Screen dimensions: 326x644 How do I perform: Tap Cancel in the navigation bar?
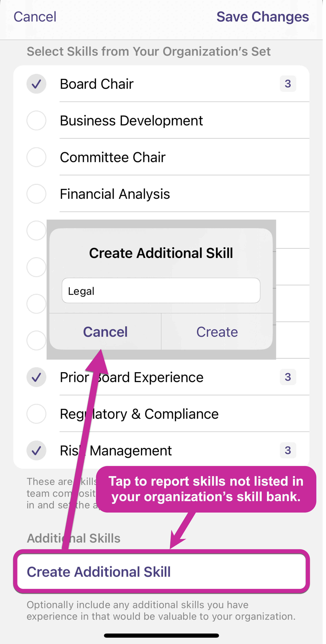pos(35,17)
